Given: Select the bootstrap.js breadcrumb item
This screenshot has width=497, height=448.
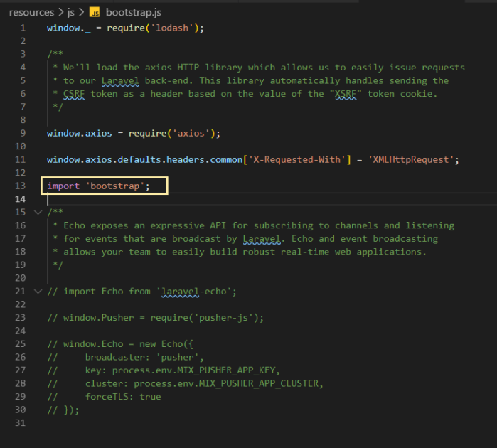Looking at the screenshot, I should (134, 12).
